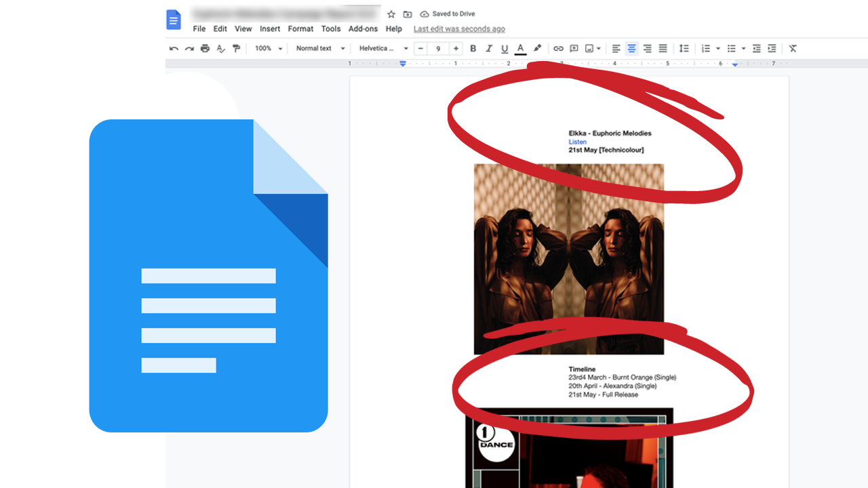
Task: Redo the last action
Action: click(189, 49)
